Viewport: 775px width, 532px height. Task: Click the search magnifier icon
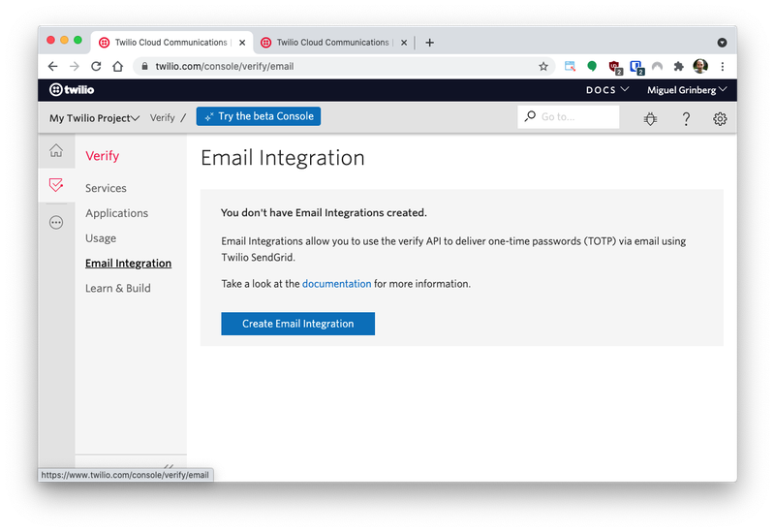click(530, 116)
